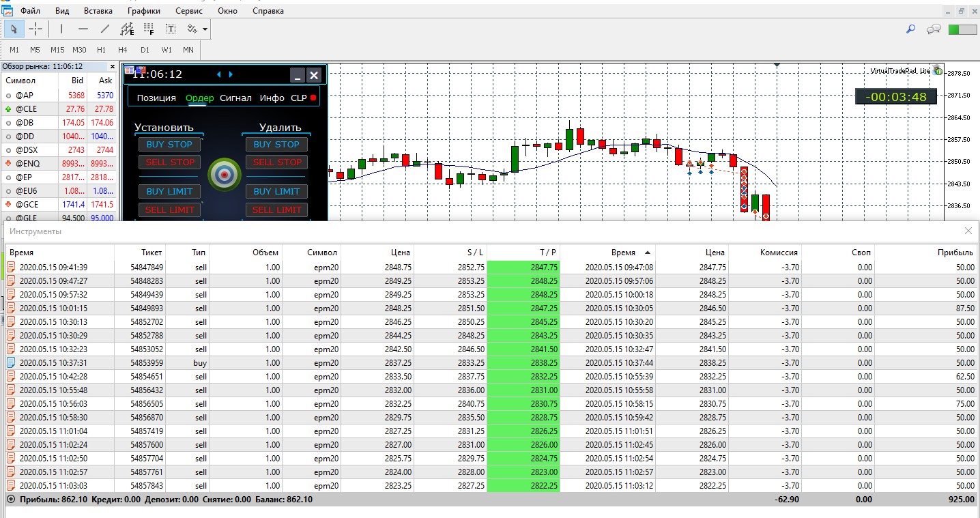Open the Окно menu
980x518 pixels.
coord(228,11)
